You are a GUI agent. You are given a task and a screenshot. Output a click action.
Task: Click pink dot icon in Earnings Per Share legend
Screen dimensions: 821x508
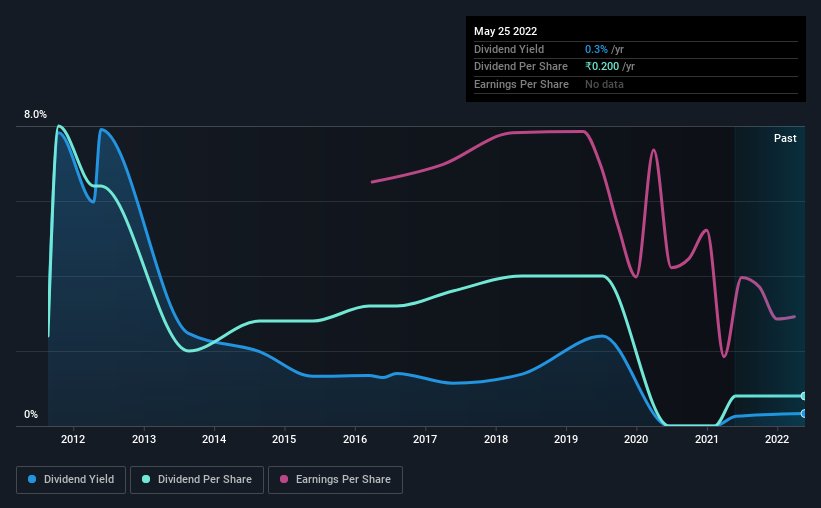[283, 480]
